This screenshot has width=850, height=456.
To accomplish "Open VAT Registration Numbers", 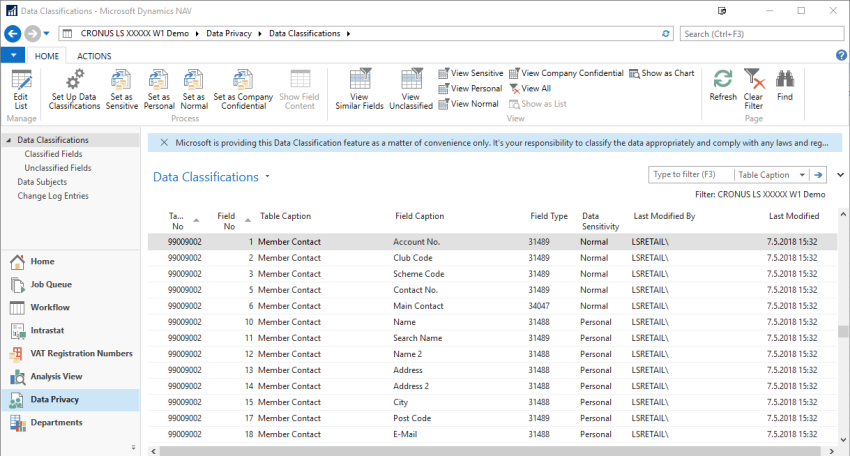I will [x=70, y=354].
